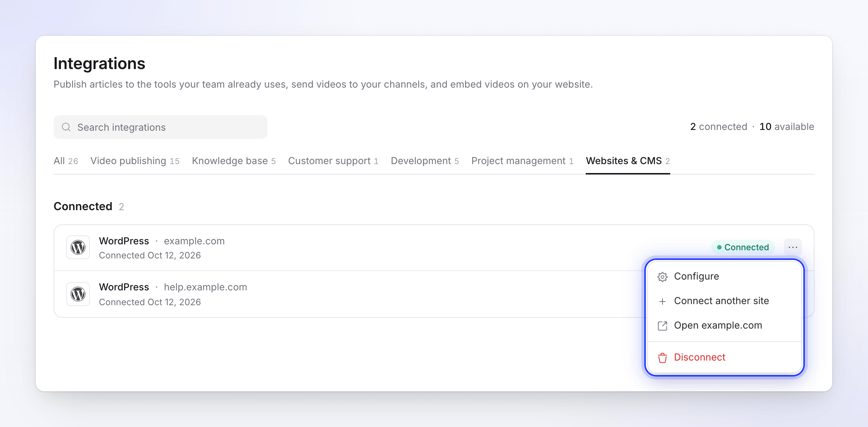Image resolution: width=868 pixels, height=427 pixels.
Task: Click the Connected section heading
Action: tap(83, 206)
